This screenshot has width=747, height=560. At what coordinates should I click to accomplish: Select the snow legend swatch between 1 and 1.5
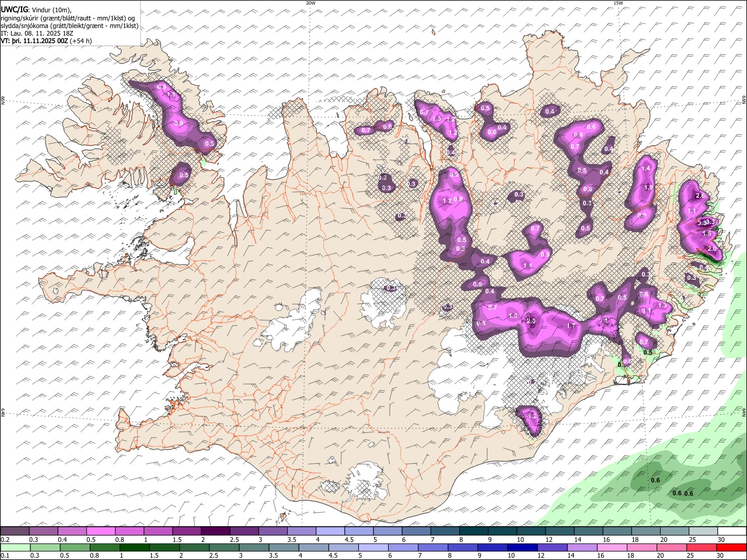[x=158, y=531]
